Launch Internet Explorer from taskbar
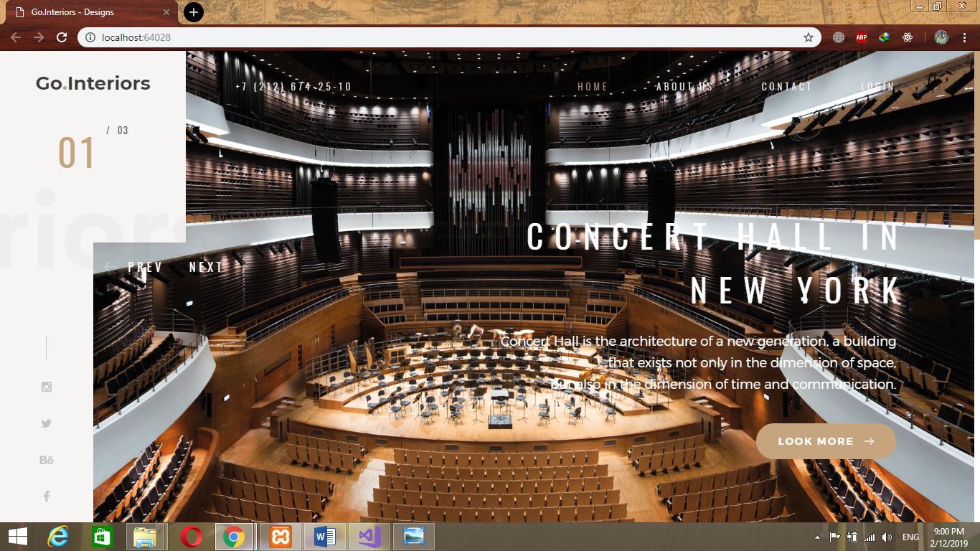This screenshot has width=980, height=551. pos(57,537)
